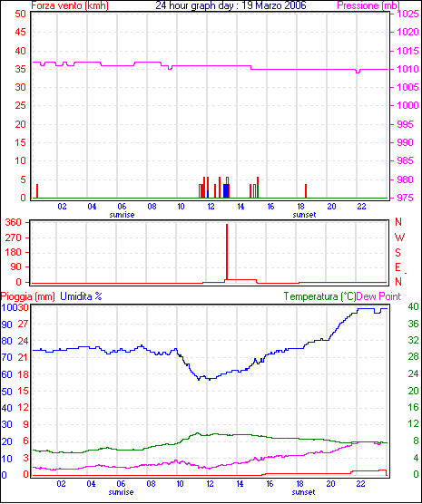This screenshot has height=504, width=422.
Task: Click the '24 hour graph day : 19 Marzo 2006' title
Action: coord(231,5)
